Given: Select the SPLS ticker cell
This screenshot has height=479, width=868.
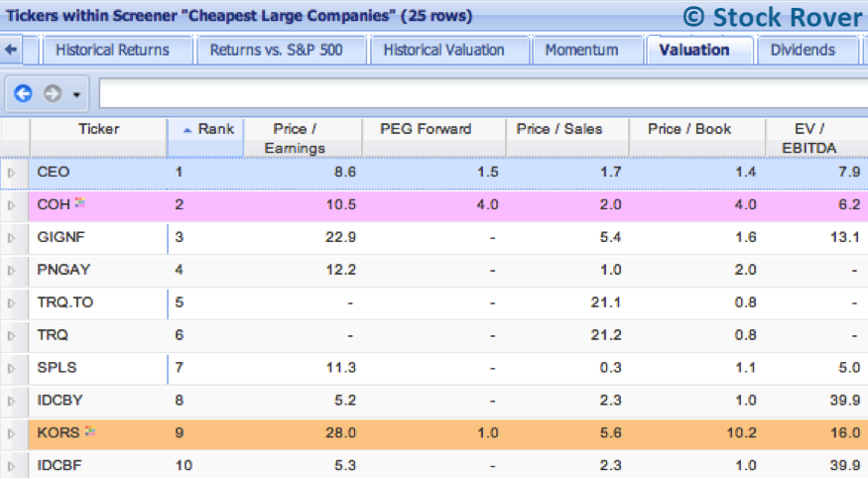Looking at the screenshot, I should pos(98,368).
